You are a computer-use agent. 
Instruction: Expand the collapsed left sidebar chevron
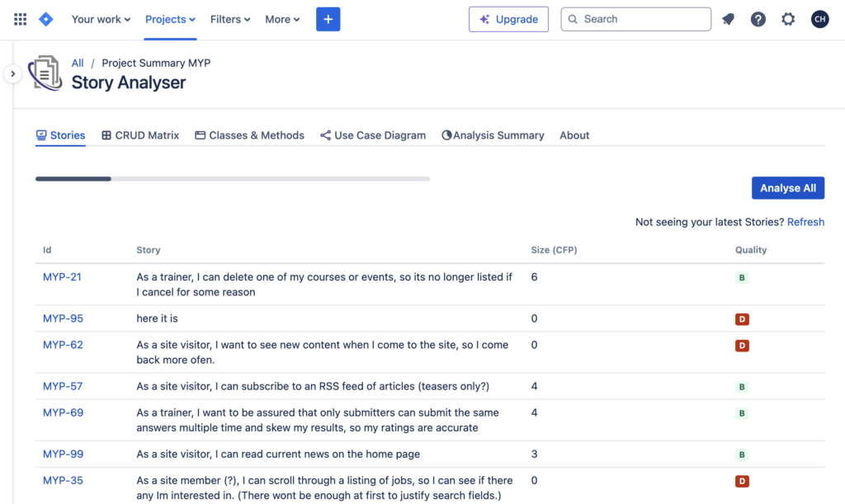click(x=12, y=73)
